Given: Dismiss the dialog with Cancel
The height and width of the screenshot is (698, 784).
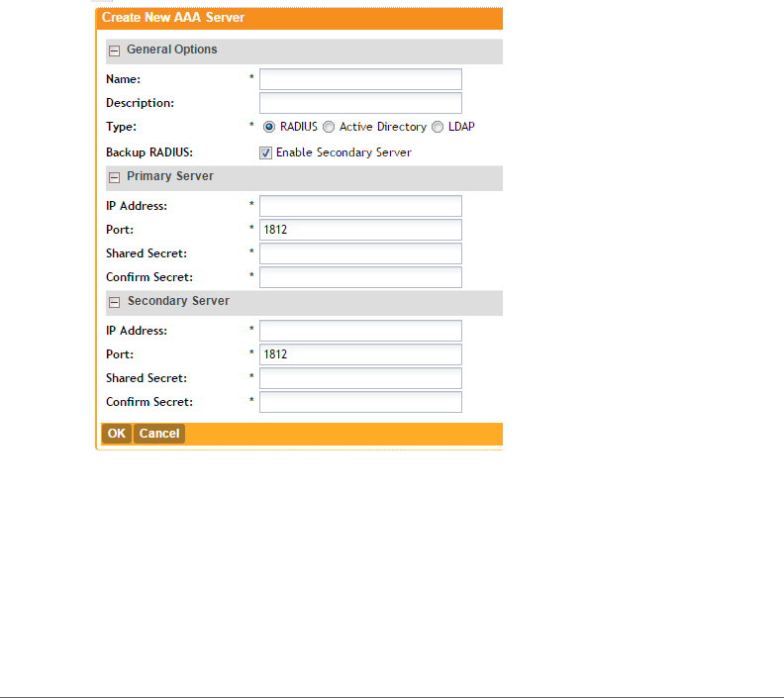Looking at the screenshot, I should pyautogui.click(x=159, y=434).
